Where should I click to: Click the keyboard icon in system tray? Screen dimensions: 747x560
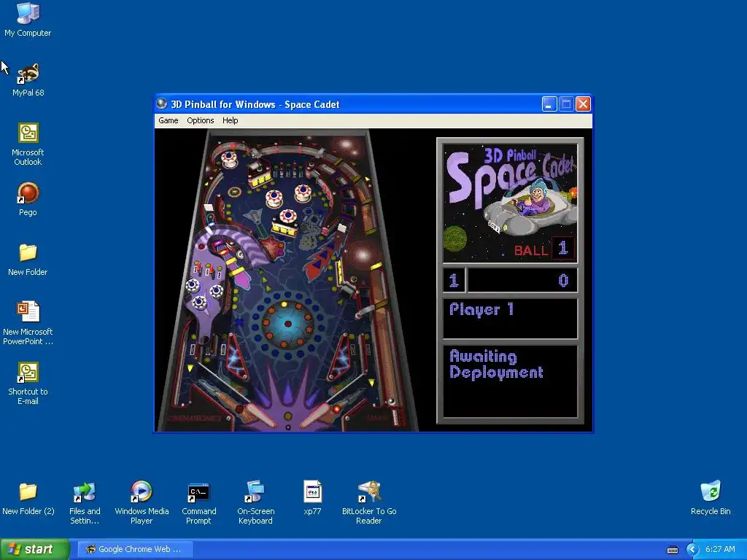point(672,550)
